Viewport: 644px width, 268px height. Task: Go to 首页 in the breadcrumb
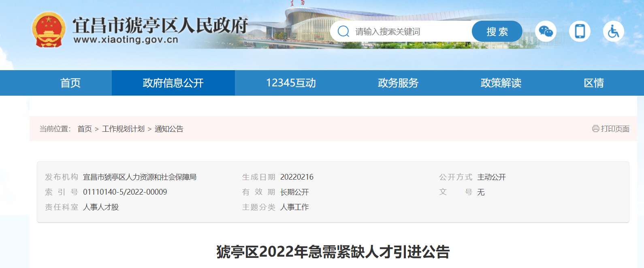click(x=85, y=129)
